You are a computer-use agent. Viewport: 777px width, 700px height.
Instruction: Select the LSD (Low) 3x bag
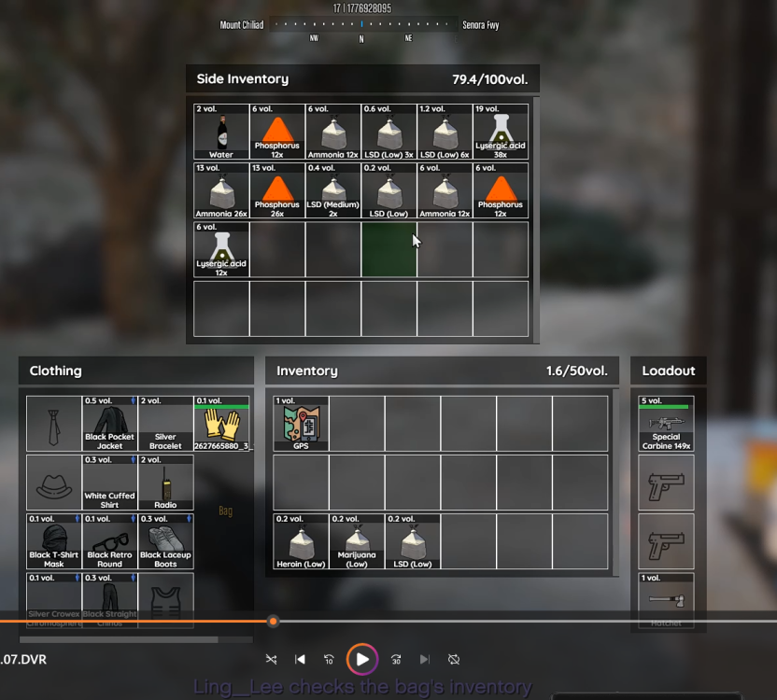click(x=389, y=132)
